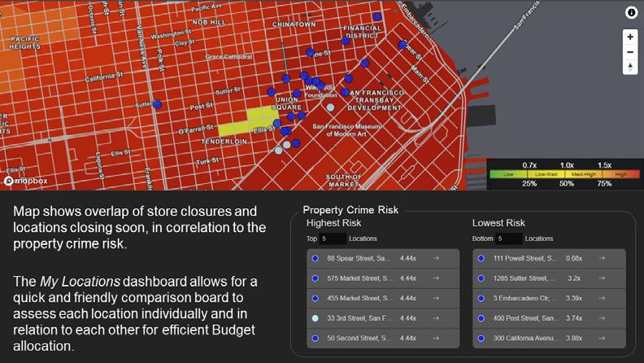Open arrow for 1285 Sutter Street row
Screen dimensions: 644x363
[x=602, y=278]
